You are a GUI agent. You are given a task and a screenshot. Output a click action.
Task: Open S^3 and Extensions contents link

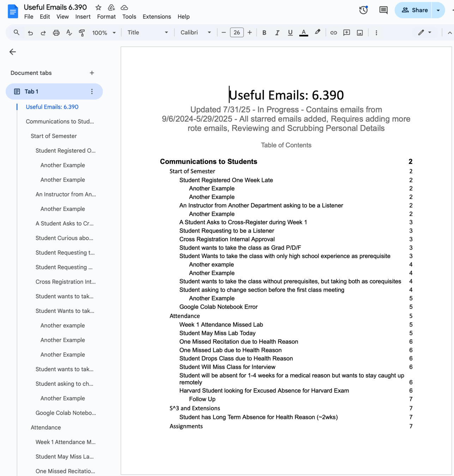click(x=195, y=408)
